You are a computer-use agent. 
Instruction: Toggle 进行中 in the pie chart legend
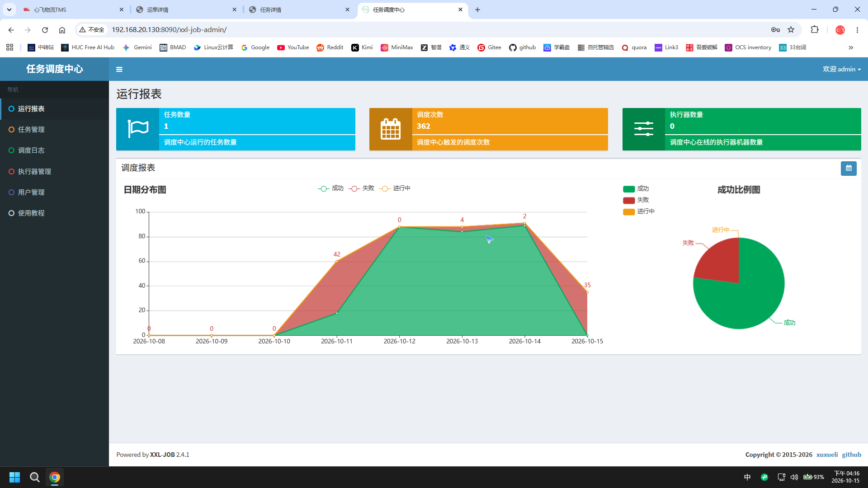pos(639,211)
